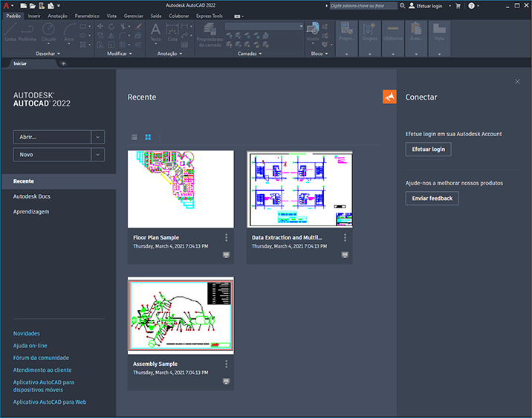The height and width of the screenshot is (418, 532).
Task: Open options menu for Floor Plan Sample
Action: click(227, 238)
